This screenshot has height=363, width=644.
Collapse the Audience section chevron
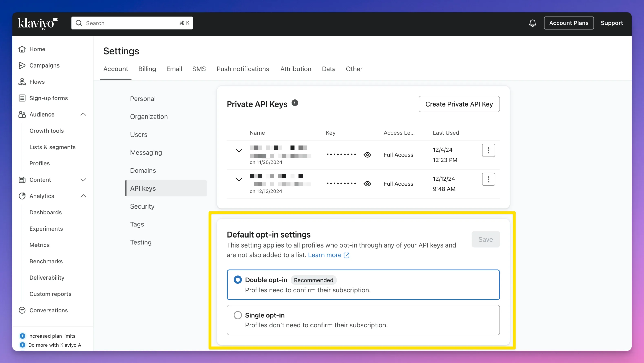[x=83, y=114]
